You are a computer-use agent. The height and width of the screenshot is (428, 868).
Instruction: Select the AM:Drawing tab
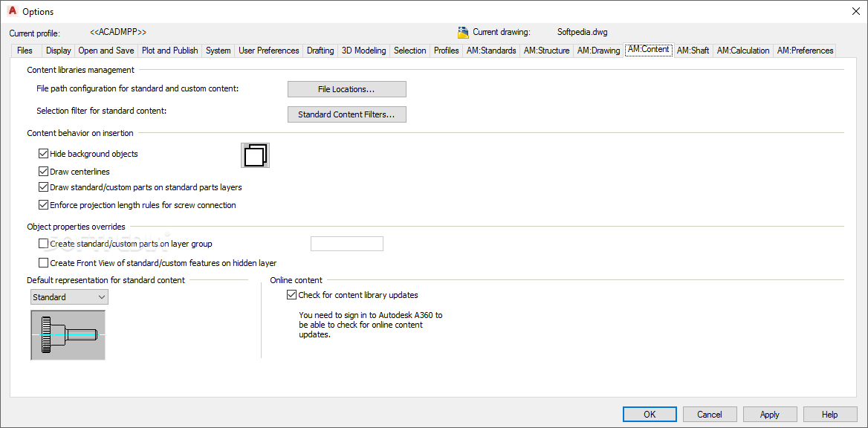(598, 51)
